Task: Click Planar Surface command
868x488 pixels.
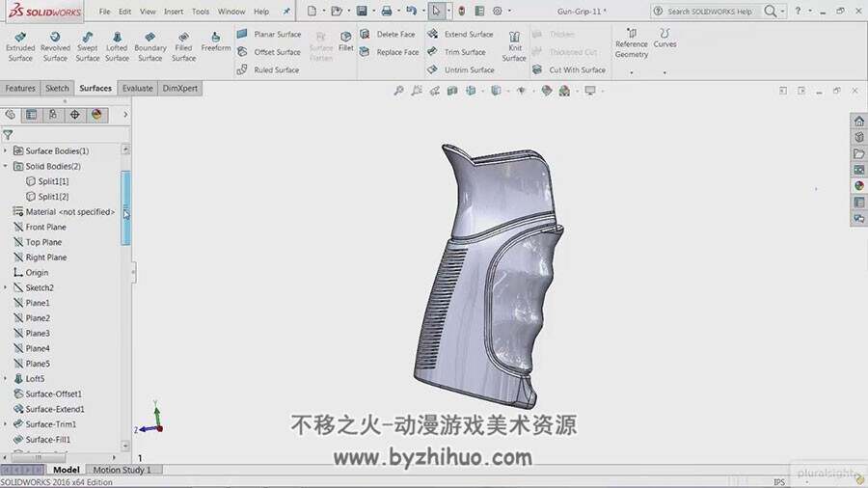Action: click(269, 35)
